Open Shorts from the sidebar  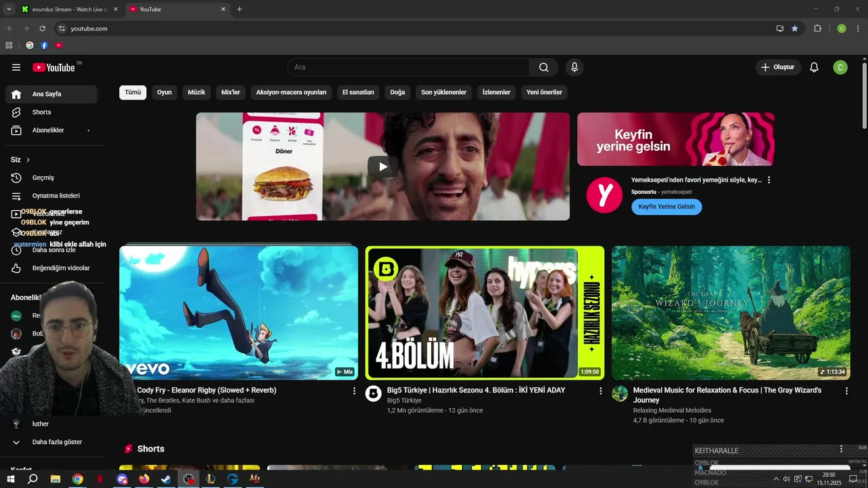click(x=52, y=112)
